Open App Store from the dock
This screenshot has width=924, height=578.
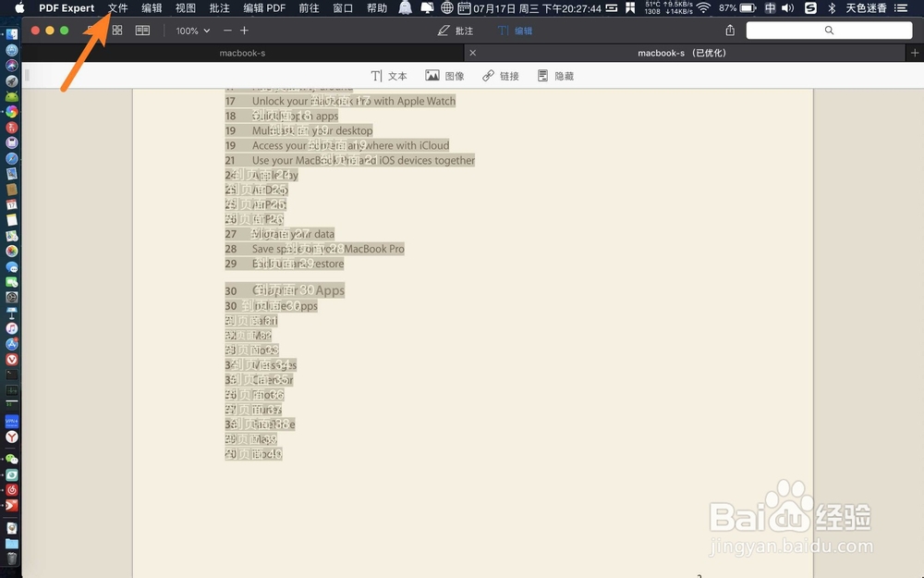(x=12, y=344)
